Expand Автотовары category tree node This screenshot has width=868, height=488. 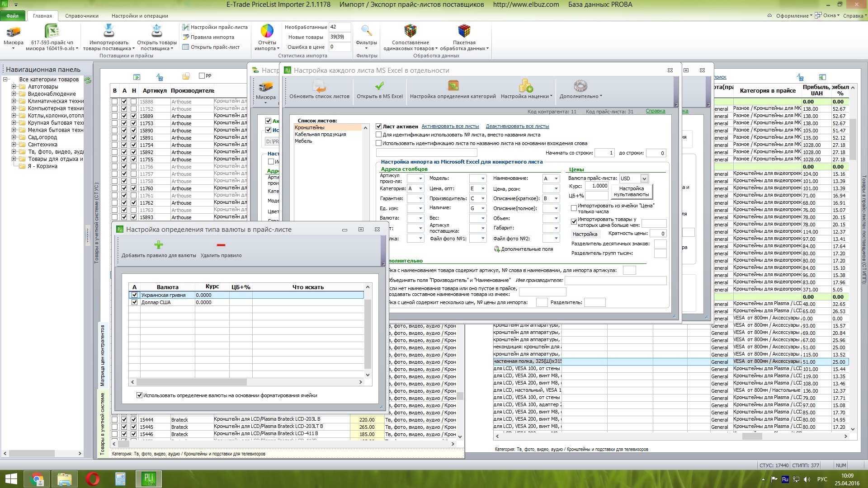pyautogui.click(x=14, y=87)
